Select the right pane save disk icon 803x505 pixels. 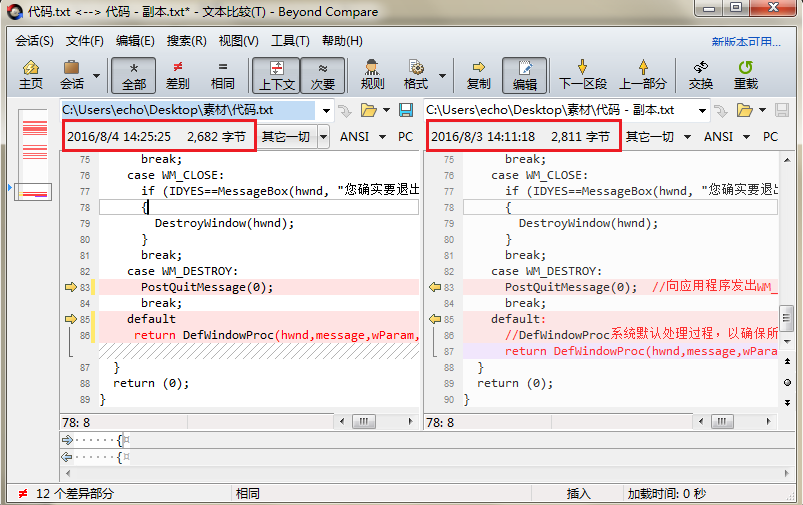pyautogui.click(x=781, y=110)
